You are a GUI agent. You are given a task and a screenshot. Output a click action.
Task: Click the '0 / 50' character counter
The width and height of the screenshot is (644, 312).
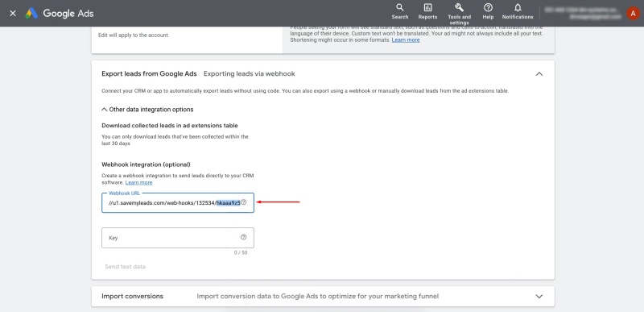tap(241, 253)
